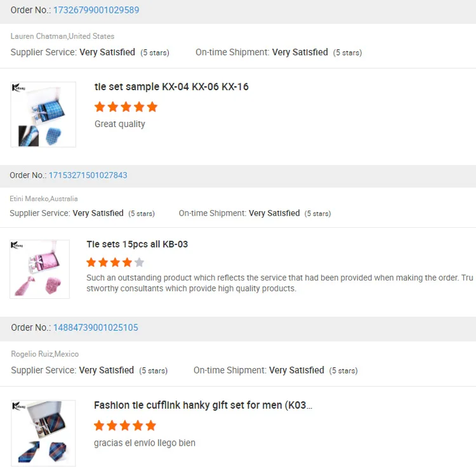Viewport: 476px width, 476px height.
Task: Click Rogelio Ruiz's On-time Shipment rating
Action: point(296,370)
